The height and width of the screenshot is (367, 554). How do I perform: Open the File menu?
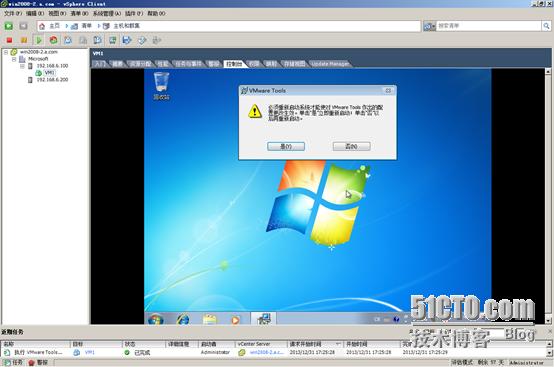coord(13,13)
